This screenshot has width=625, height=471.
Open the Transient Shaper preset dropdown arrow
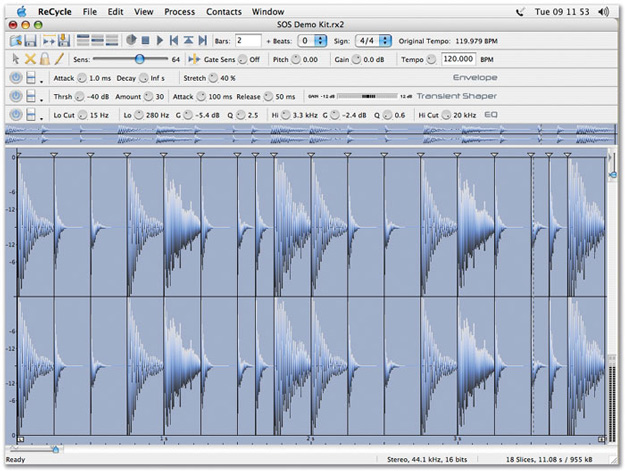(41, 100)
